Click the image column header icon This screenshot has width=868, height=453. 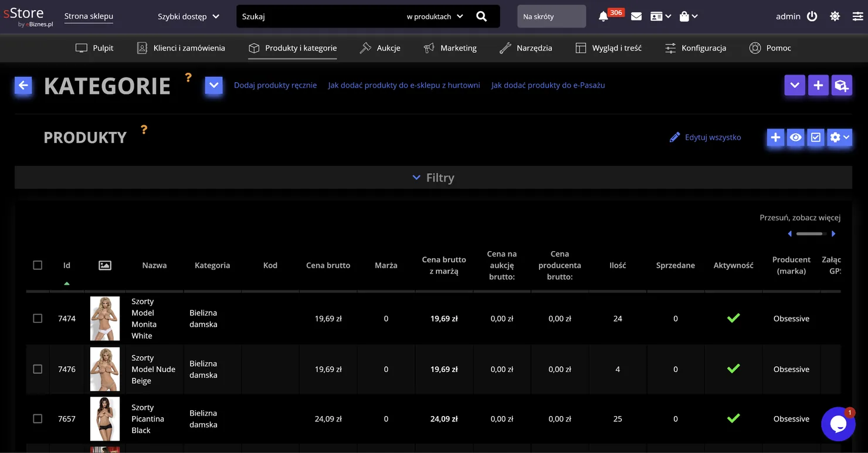[x=105, y=265]
